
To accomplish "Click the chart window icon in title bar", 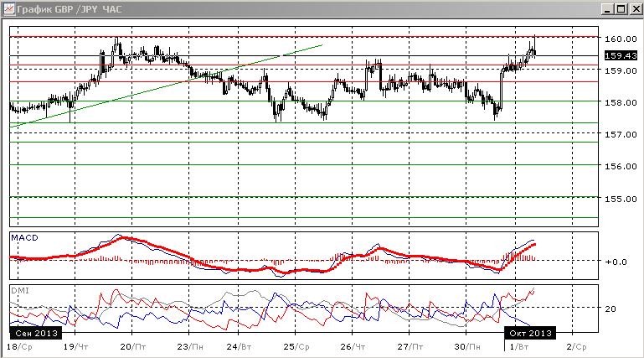I will click(x=8, y=8).
